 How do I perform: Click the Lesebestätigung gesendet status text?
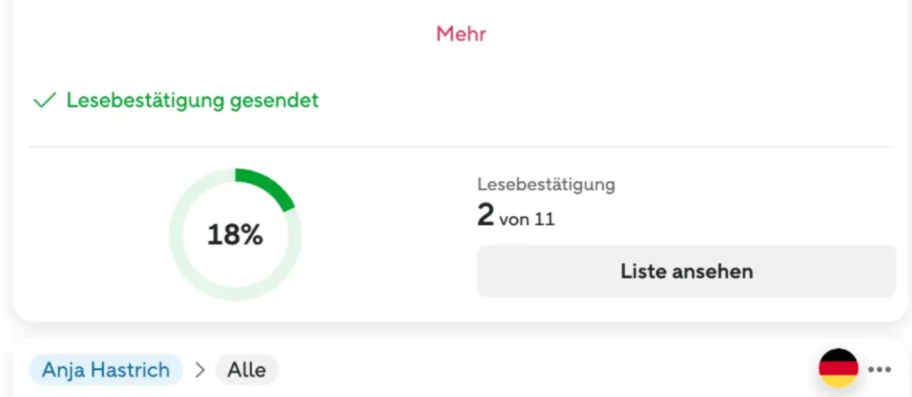193,101
